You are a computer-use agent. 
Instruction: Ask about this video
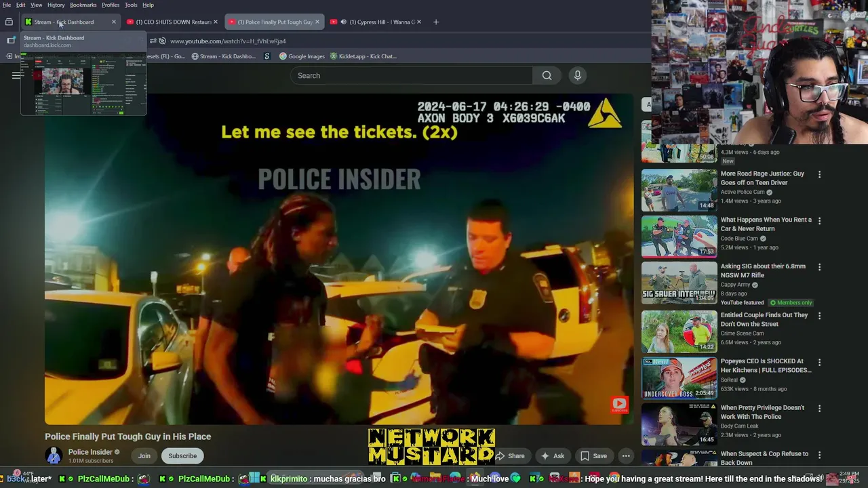click(553, 455)
